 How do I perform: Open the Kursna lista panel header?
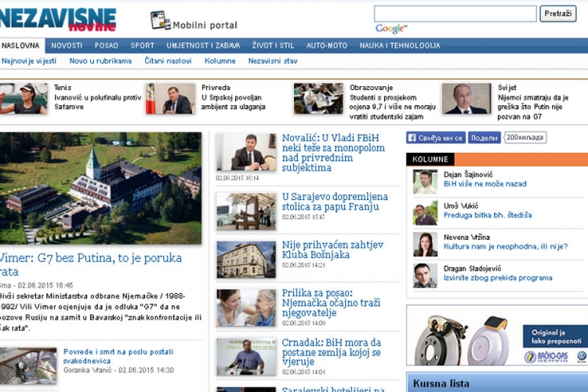tap(497, 383)
